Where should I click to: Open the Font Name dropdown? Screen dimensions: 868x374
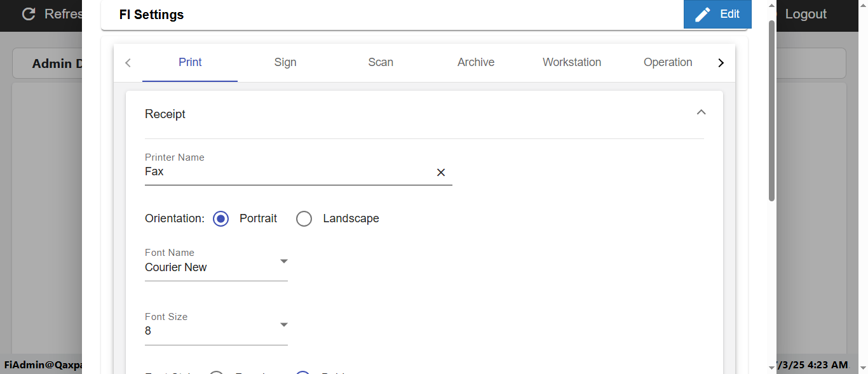pos(216,267)
